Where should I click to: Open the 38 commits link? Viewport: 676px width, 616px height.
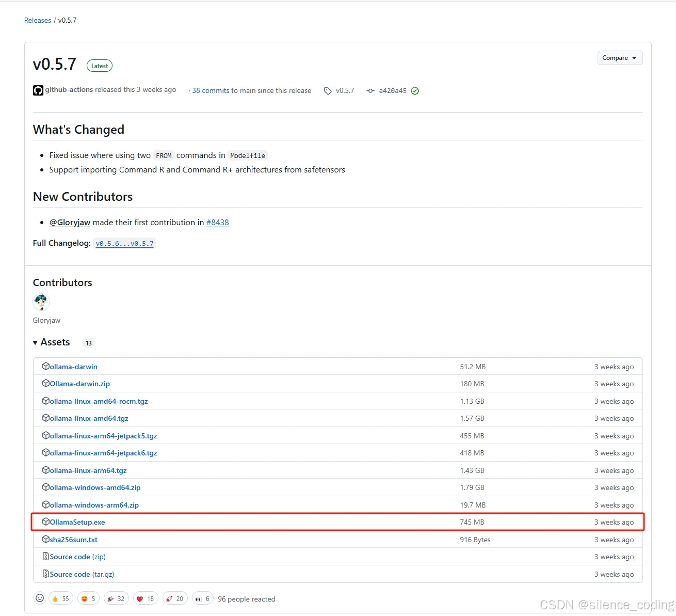[x=211, y=90]
